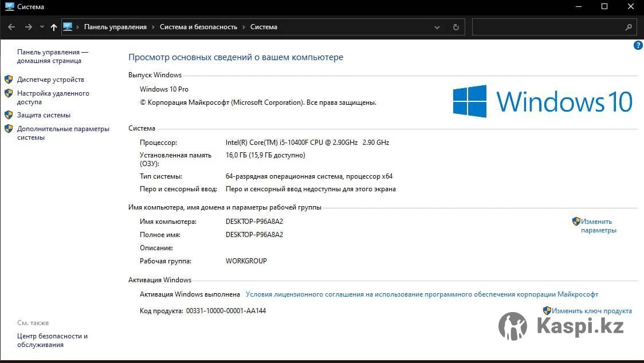This screenshot has height=363, width=644.
Task: Click shield icon beside Настройка удаленного доступа
Action: [9, 93]
